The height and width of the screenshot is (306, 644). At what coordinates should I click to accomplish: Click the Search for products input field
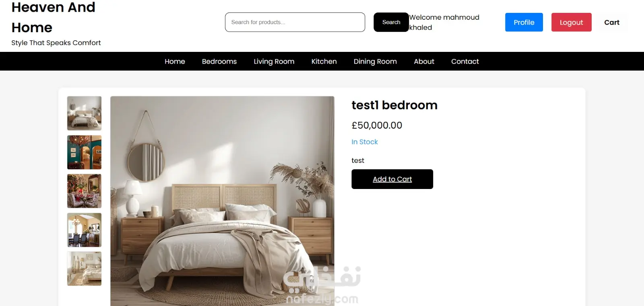(295, 22)
